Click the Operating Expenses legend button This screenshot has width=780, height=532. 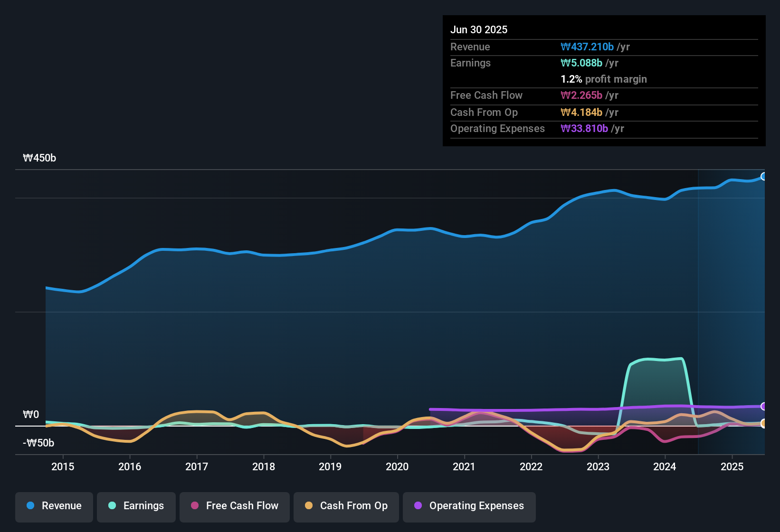pyautogui.click(x=469, y=507)
